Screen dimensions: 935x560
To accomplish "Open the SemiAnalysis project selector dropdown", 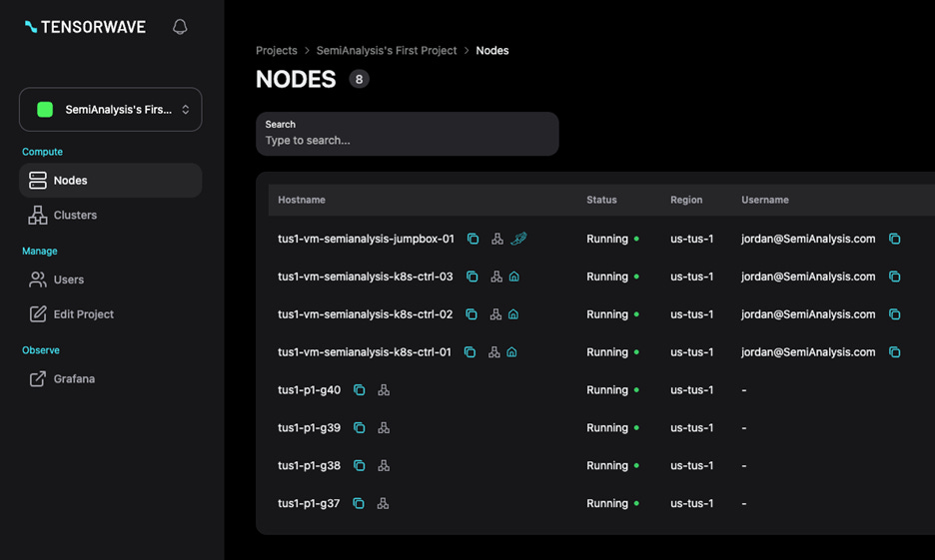I will click(x=110, y=110).
